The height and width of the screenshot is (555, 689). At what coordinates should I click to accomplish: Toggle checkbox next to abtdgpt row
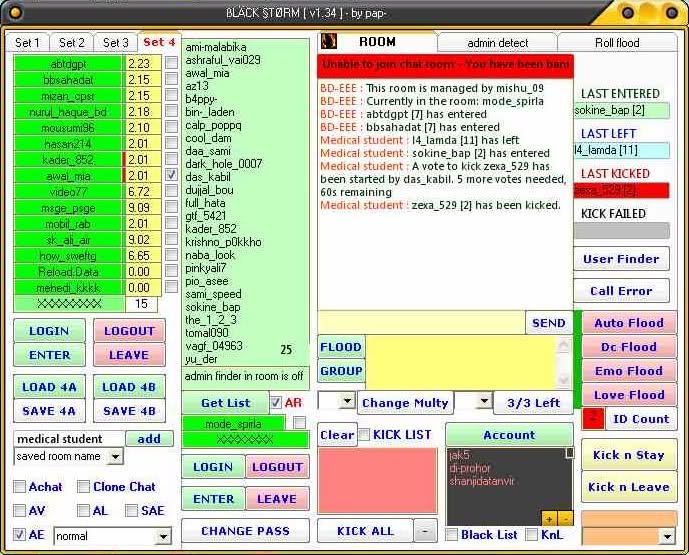[171, 63]
